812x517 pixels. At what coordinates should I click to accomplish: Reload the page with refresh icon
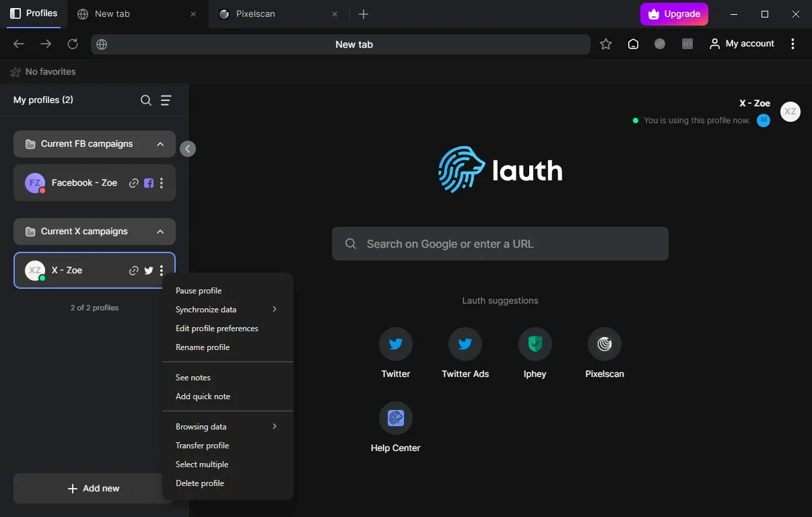tap(73, 44)
